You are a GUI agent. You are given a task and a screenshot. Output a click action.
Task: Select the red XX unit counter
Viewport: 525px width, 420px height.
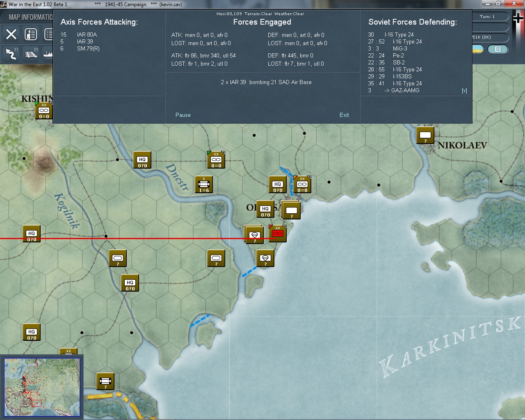coord(278,233)
